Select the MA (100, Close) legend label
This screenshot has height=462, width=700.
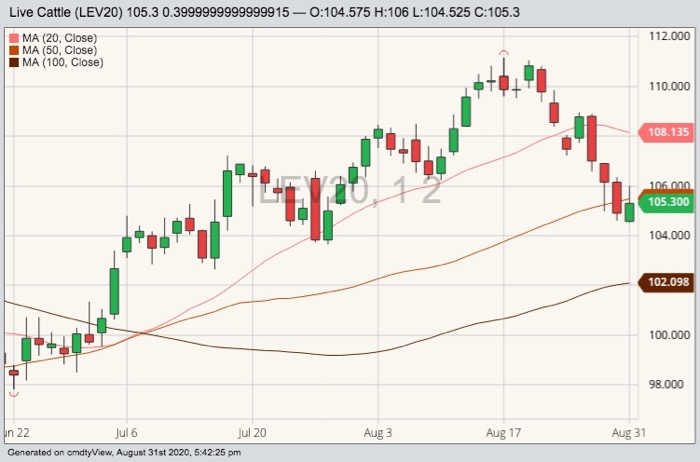click(62, 62)
